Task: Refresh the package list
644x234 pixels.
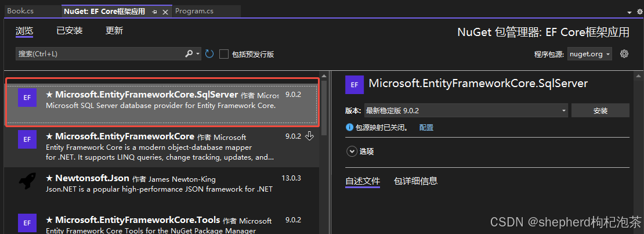Action: click(209, 54)
